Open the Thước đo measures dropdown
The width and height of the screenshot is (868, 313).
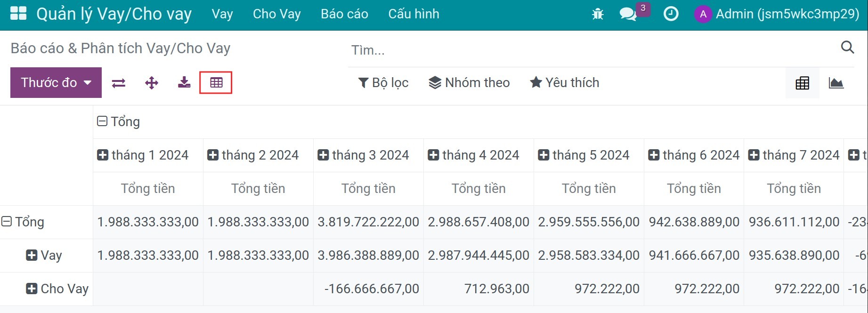56,83
